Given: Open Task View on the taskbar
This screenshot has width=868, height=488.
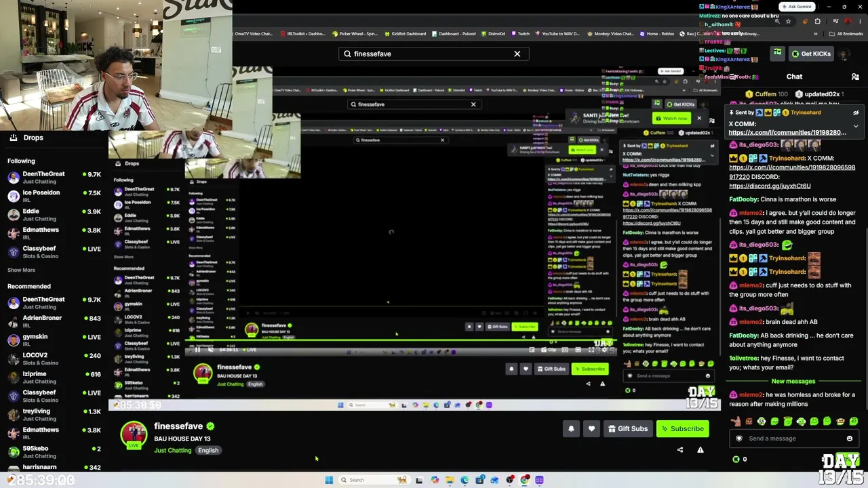Looking at the screenshot, I should [x=419, y=480].
